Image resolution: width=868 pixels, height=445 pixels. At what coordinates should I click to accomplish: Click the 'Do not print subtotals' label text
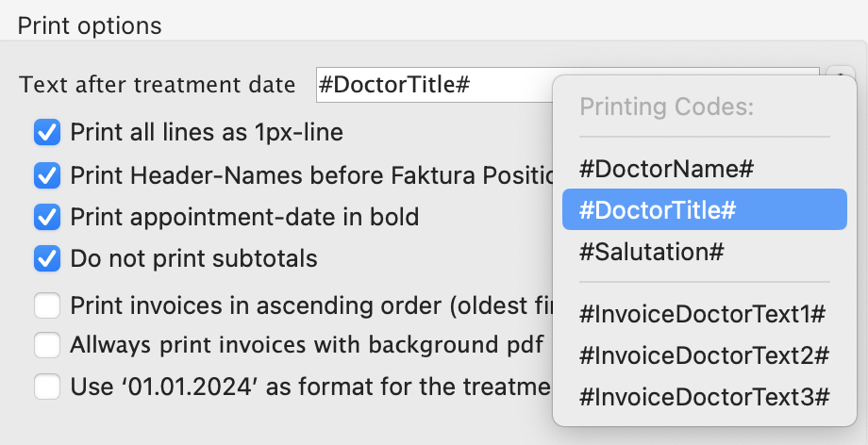193,258
